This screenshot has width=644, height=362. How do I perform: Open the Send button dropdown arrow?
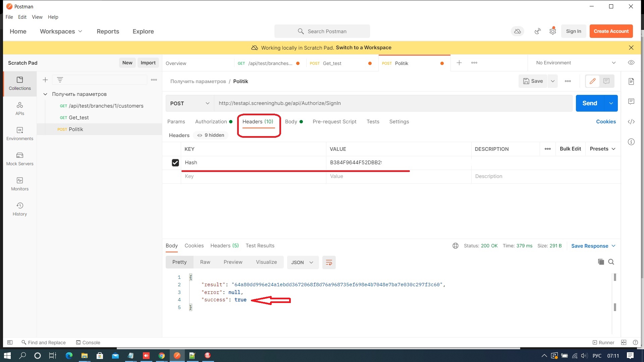tap(611, 103)
